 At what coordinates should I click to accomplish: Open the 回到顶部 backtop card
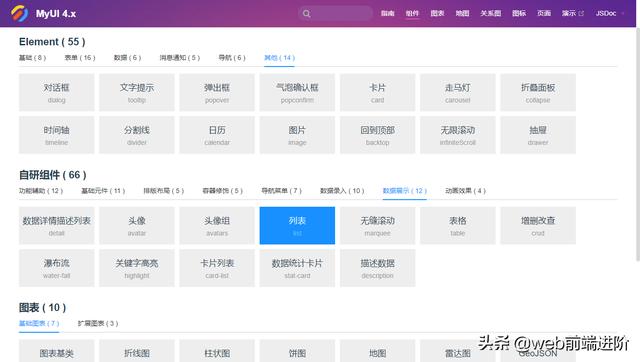click(378, 135)
